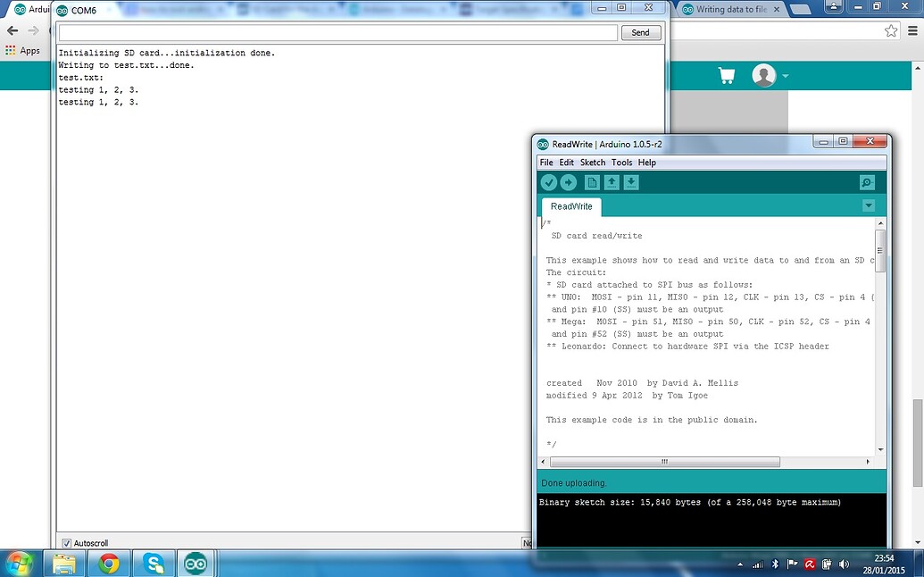
Task: Launch Arduino from the taskbar
Action: pyautogui.click(x=196, y=563)
